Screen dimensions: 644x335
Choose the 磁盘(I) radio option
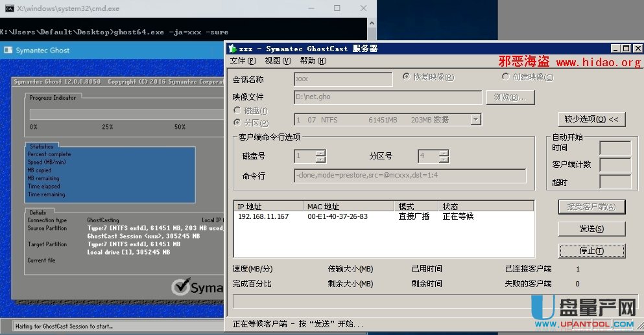237,111
